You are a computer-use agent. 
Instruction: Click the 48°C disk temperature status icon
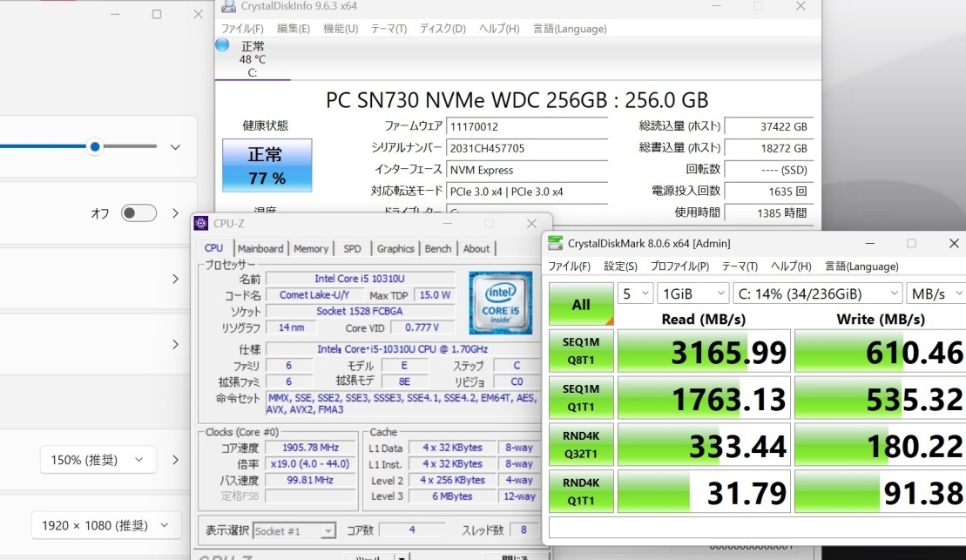tap(221, 44)
